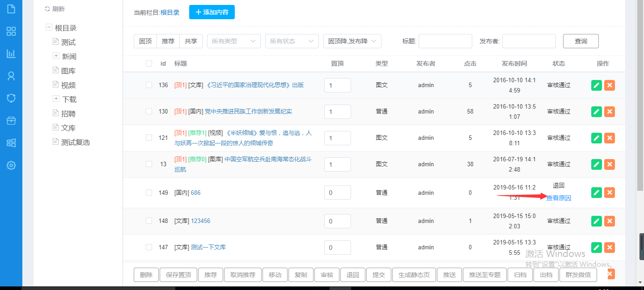Select the checkbox for row 149
This screenshot has width=644, height=290.
pos(149,193)
